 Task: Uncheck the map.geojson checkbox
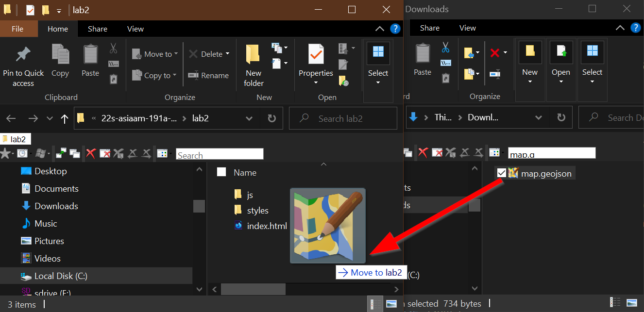(502, 173)
